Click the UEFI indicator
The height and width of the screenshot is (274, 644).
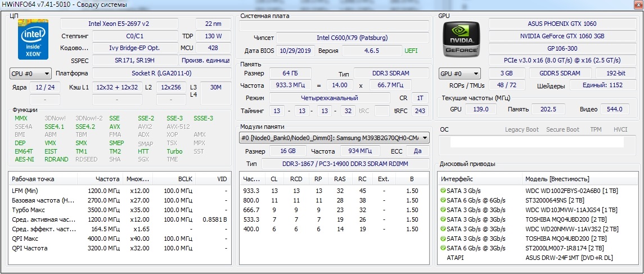[412, 51]
